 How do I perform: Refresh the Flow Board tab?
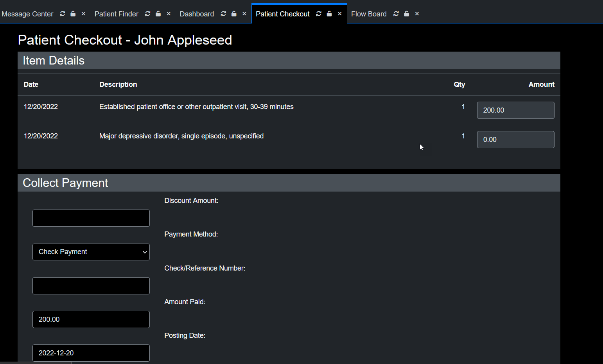[396, 14]
